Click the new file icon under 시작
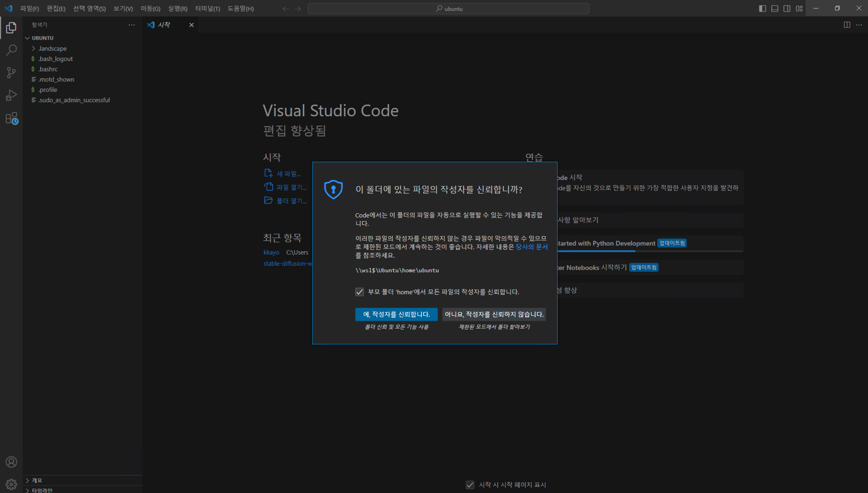868x493 pixels. click(x=268, y=173)
